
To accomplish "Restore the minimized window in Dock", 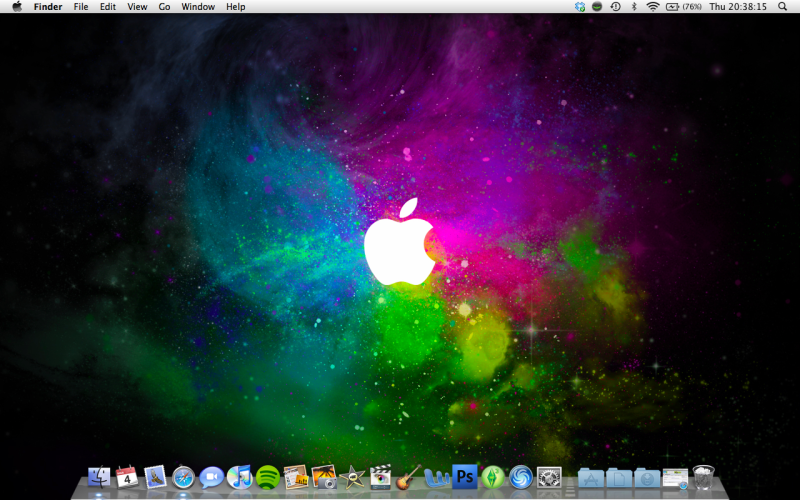I will point(675,479).
